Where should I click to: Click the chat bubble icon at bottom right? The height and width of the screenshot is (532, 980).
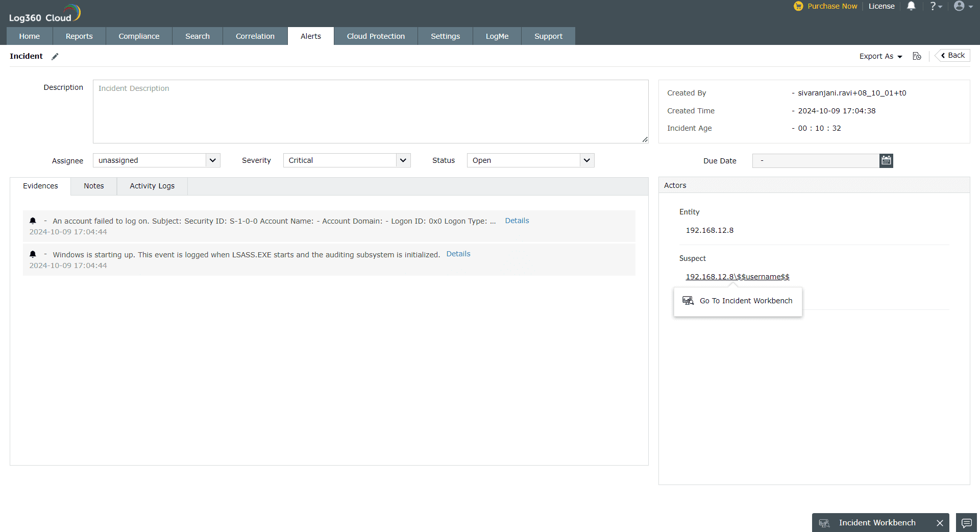(x=966, y=523)
